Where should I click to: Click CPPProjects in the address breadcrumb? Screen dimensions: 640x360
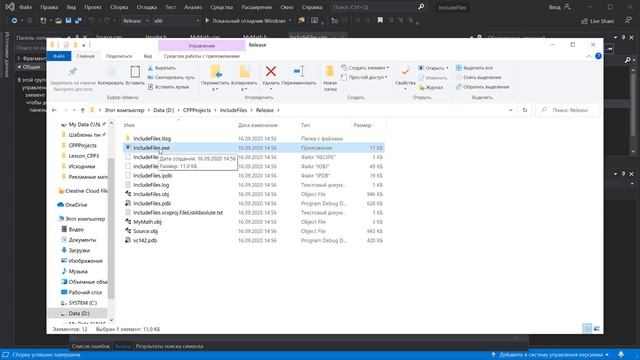click(197, 110)
